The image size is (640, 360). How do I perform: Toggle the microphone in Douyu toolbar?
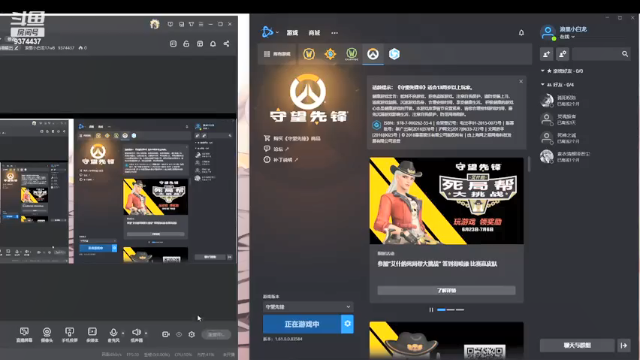click(113, 335)
